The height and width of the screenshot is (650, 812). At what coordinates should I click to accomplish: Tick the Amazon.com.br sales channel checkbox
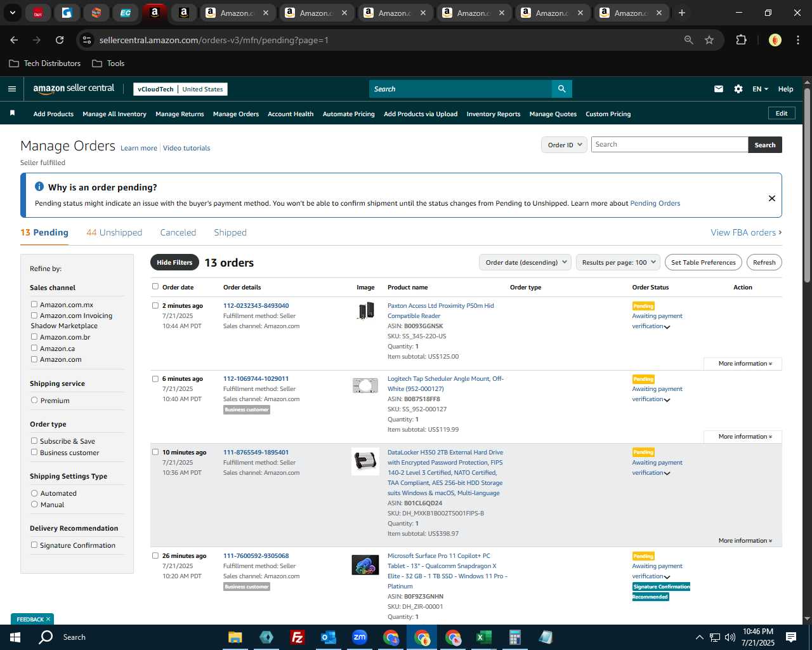[x=34, y=336]
